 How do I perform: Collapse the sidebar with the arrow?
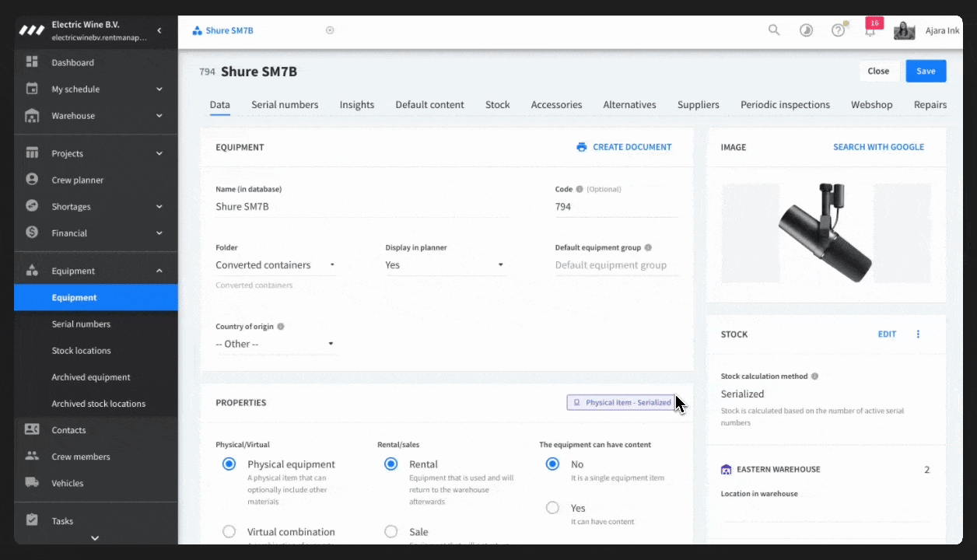pyautogui.click(x=159, y=30)
